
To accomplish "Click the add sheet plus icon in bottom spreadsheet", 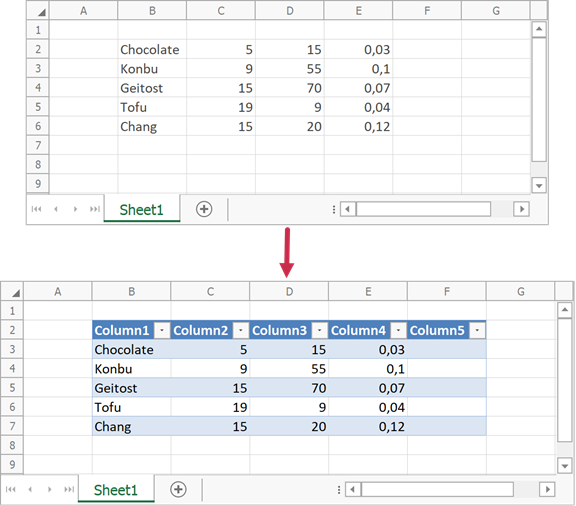I will point(178,489).
